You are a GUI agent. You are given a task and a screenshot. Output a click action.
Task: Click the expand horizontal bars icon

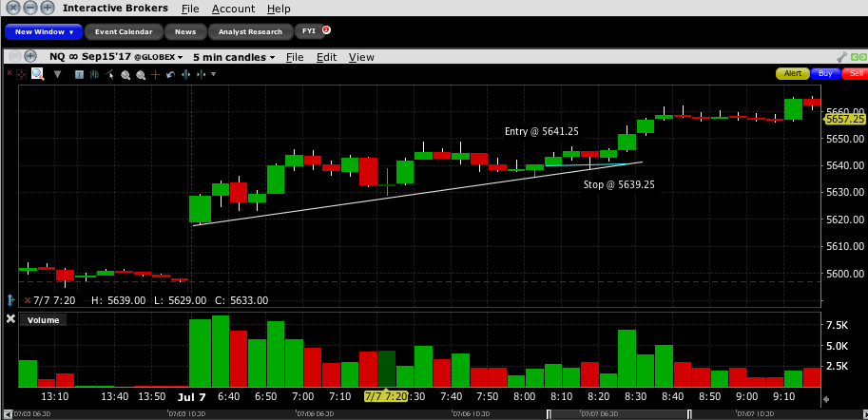(186, 74)
